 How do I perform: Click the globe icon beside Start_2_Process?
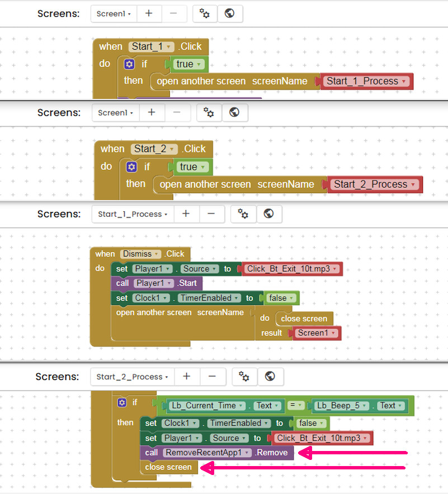[x=269, y=377]
